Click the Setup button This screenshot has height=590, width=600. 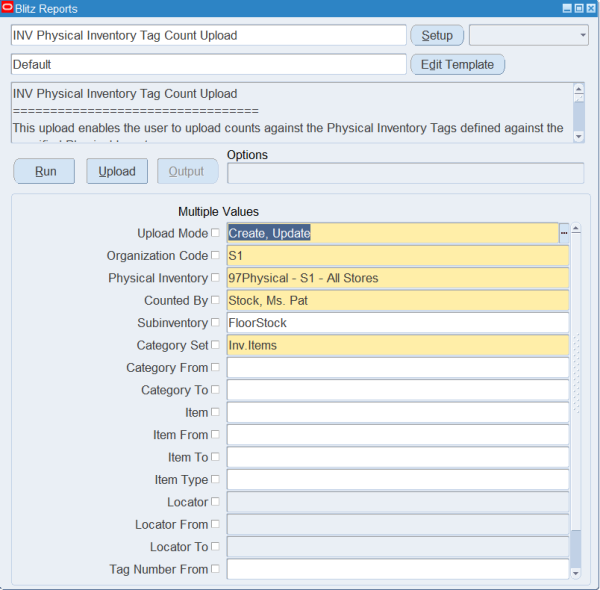437,35
